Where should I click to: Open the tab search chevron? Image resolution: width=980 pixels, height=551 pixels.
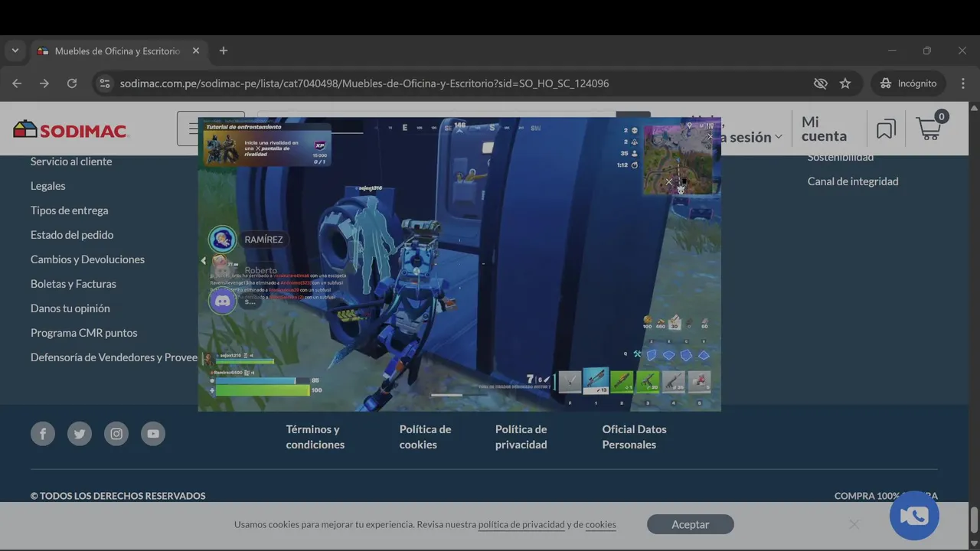click(15, 51)
